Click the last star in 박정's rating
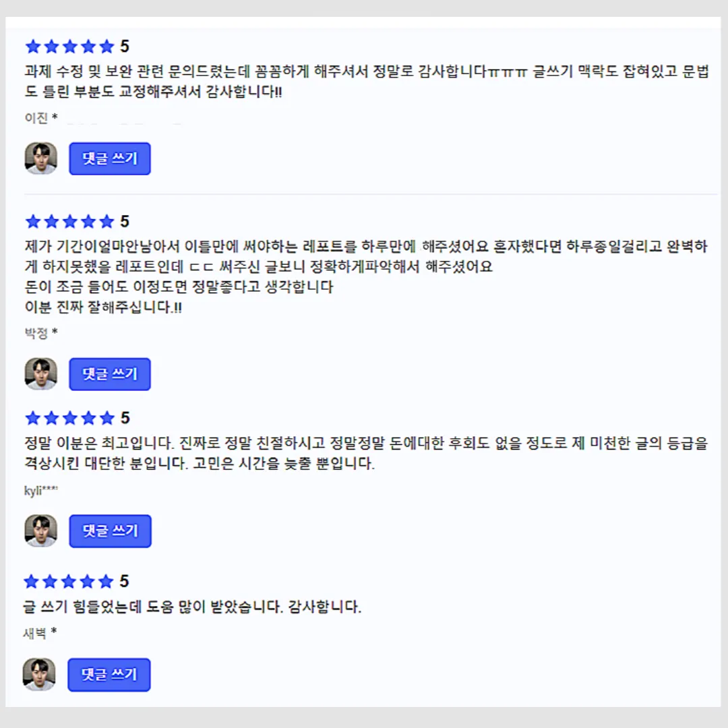 point(107,221)
